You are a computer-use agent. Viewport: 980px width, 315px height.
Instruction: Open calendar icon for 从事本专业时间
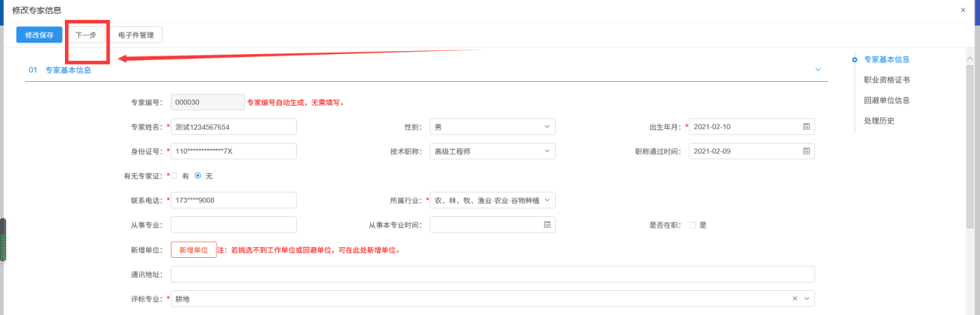click(547, 225)
